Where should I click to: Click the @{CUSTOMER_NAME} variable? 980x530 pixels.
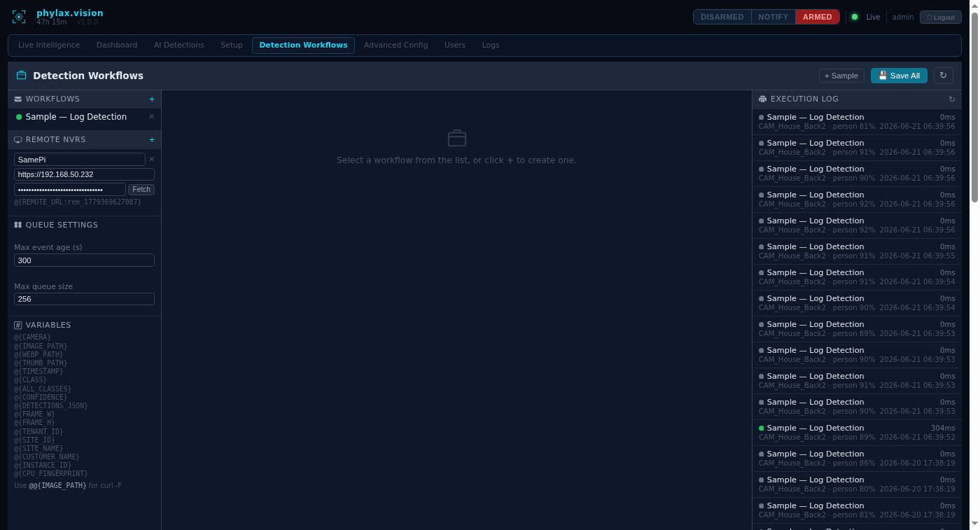click(47, 456)
